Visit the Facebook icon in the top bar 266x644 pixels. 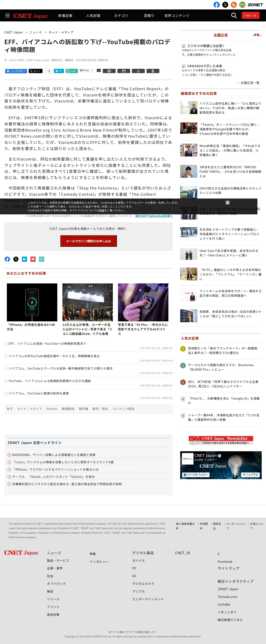tap(216, 5)
